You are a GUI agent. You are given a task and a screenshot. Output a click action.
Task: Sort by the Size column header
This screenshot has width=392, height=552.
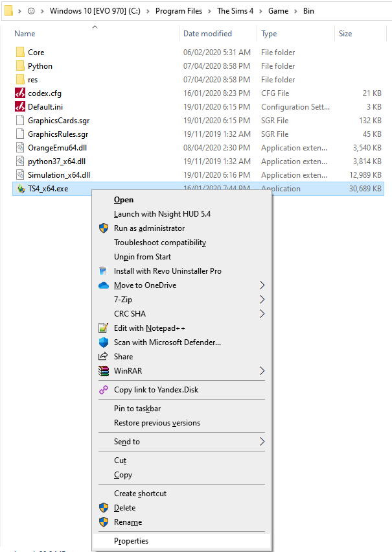345,34
